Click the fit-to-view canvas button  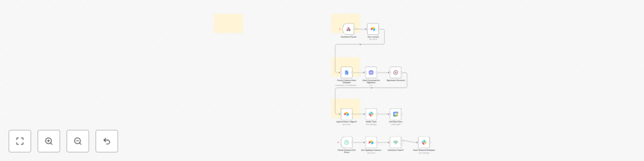click(20, 141)
